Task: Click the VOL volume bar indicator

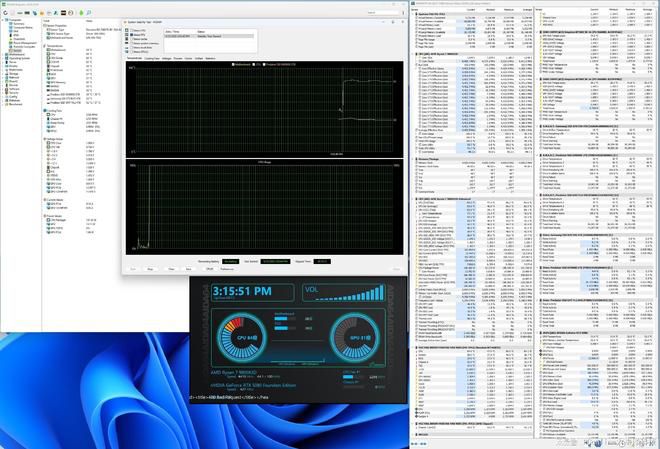Action: click(344, 292)
